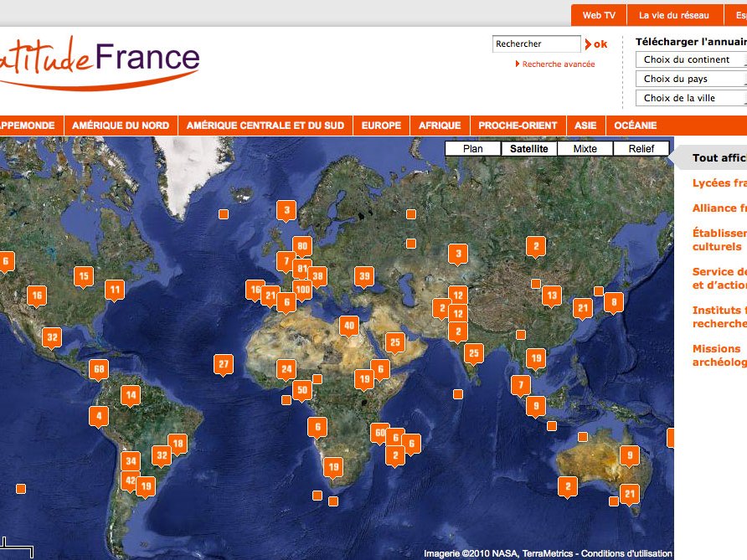747x560 pixels.
Task: Click the 80 marker over the United Kingdom
Action: pos(302,245)
